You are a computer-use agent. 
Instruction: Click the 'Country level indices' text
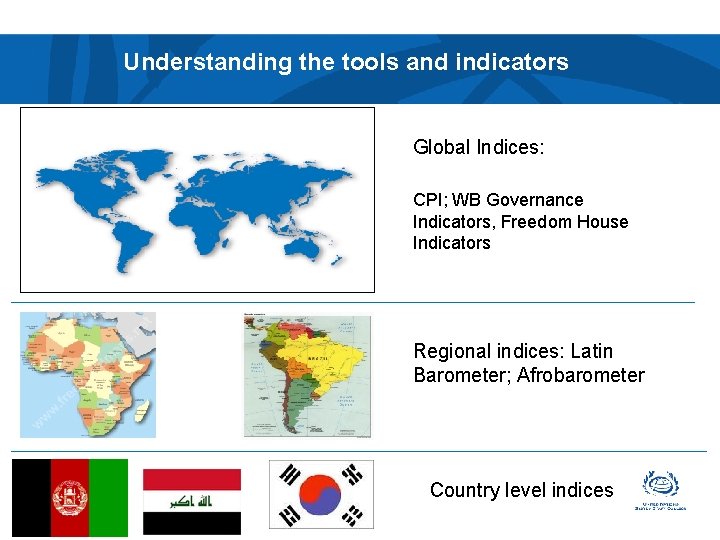click(522, 490)
